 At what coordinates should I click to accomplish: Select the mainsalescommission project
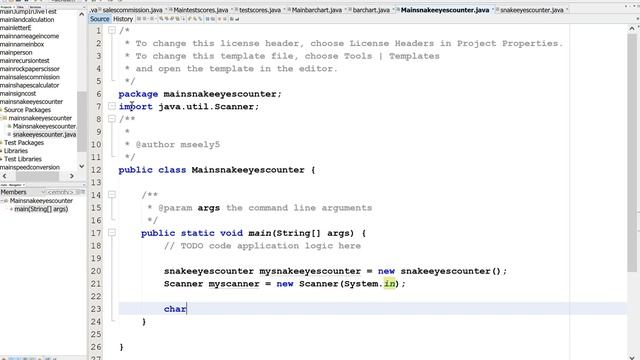click(x=30, y=77)
